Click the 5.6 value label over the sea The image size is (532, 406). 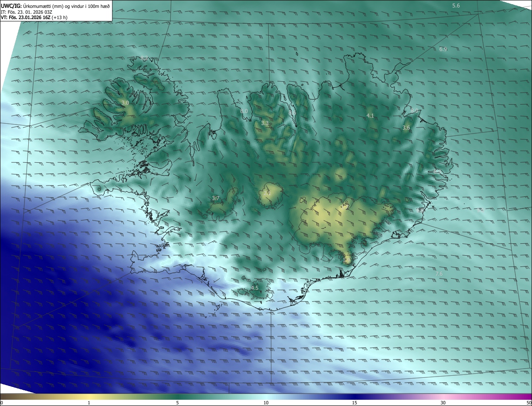(x=456, y=5)
